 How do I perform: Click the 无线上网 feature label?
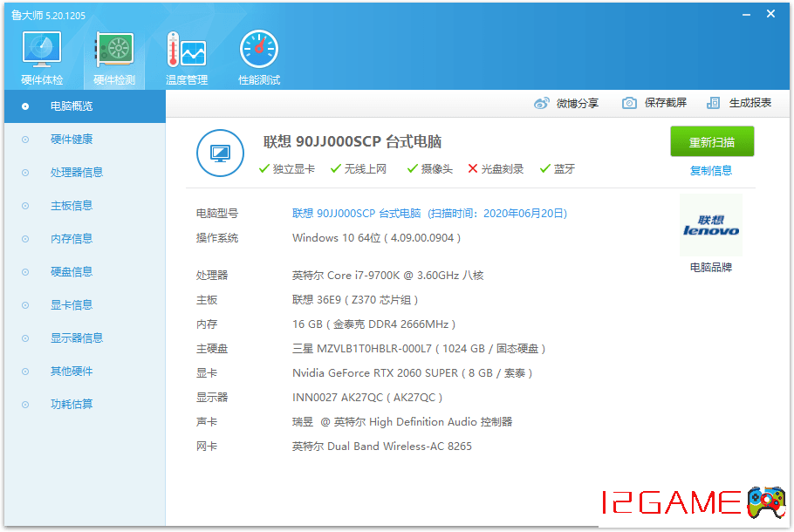coord(365,169)
